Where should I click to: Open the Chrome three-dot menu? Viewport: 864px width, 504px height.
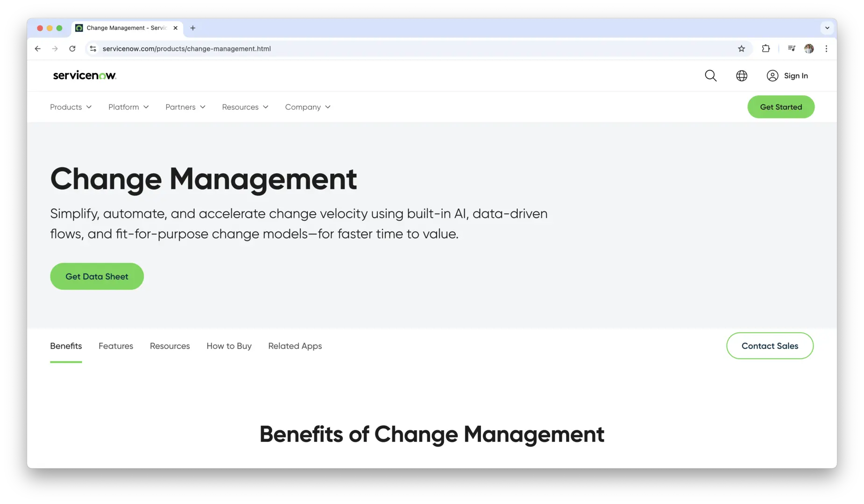(826, 49)
